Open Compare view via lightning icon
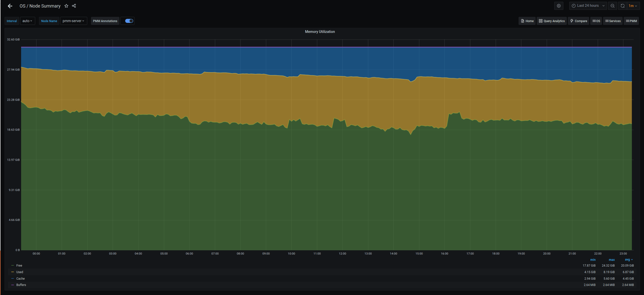Image resolution: width=644 pixels, height=295 pixels. (x=578, y=21)
